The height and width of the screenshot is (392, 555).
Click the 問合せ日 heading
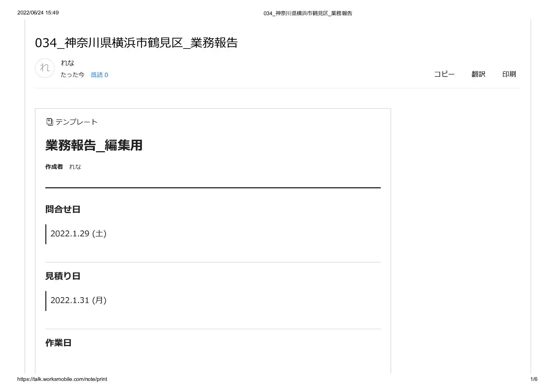point(63,209)
